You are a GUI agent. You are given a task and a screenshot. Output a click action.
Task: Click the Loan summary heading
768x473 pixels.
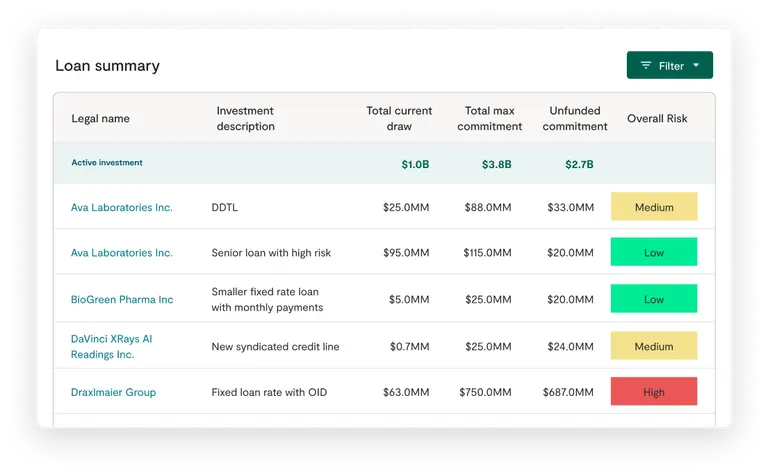pyautogui.click(x=107, y=66)
